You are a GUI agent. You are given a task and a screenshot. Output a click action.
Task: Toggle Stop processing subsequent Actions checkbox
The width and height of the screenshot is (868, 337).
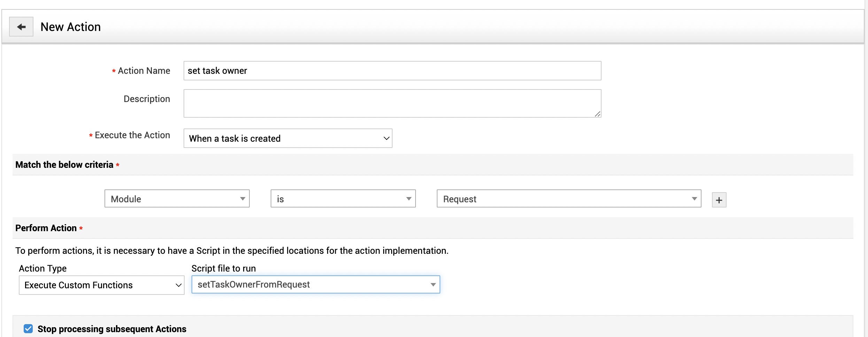coord(28,329)
